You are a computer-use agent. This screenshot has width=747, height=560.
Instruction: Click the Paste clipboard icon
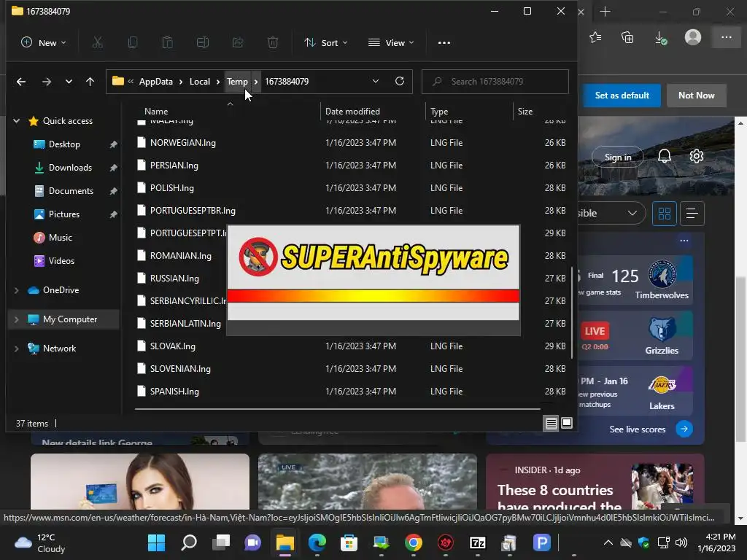click(167, 42)
